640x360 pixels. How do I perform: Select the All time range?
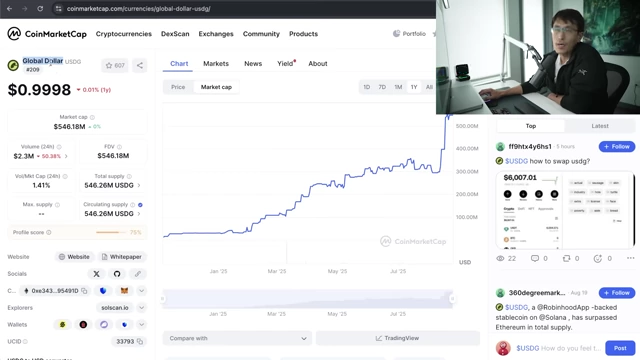[x=429, y=87]
